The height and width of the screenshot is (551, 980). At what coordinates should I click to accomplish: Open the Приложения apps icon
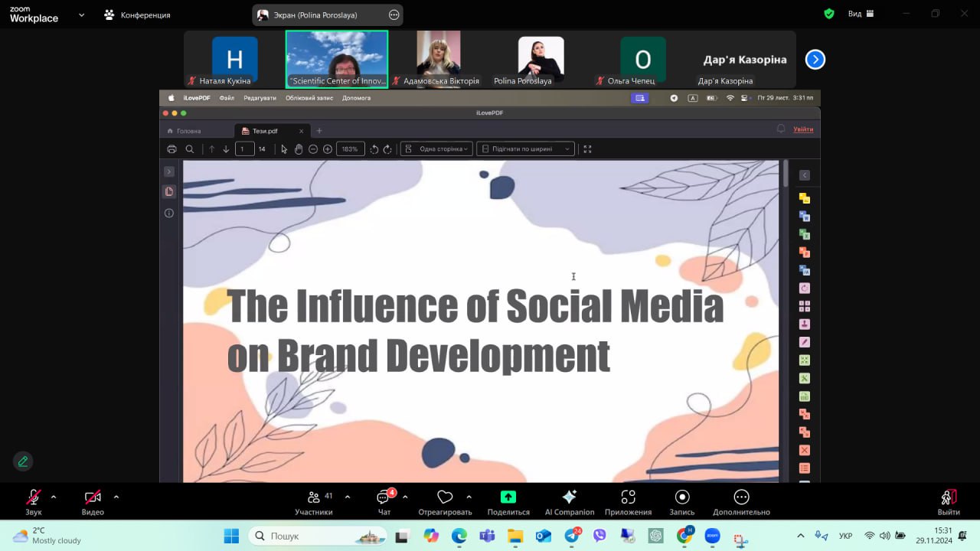(x=628, y=497)
